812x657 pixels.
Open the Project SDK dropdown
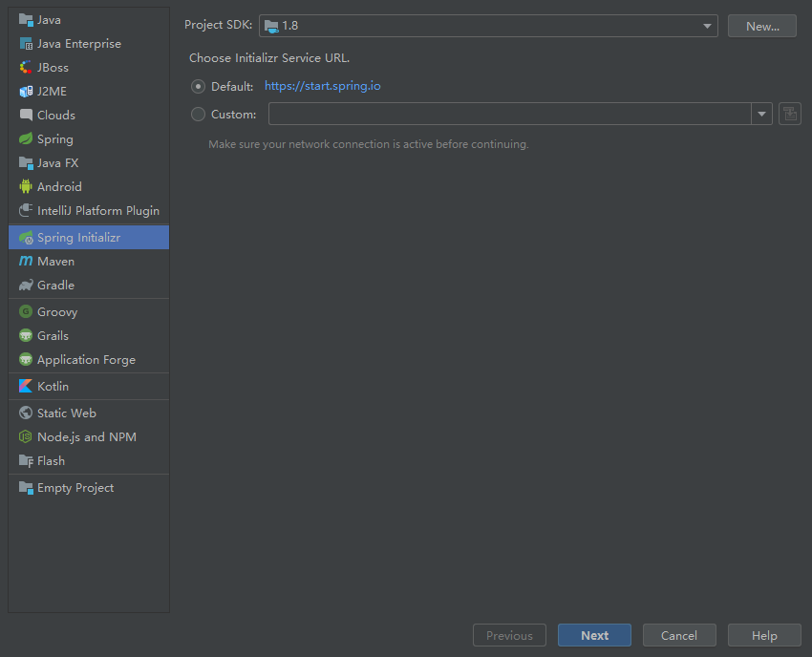488,26
